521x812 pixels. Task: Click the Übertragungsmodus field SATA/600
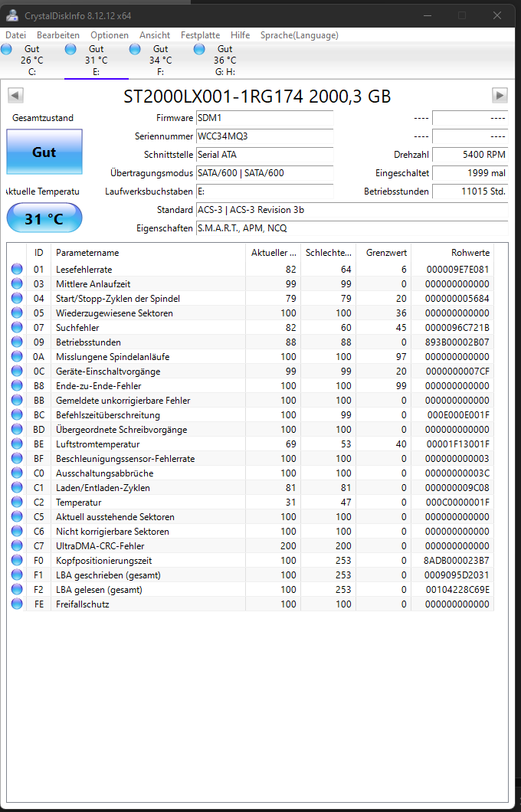click(264, 173)
